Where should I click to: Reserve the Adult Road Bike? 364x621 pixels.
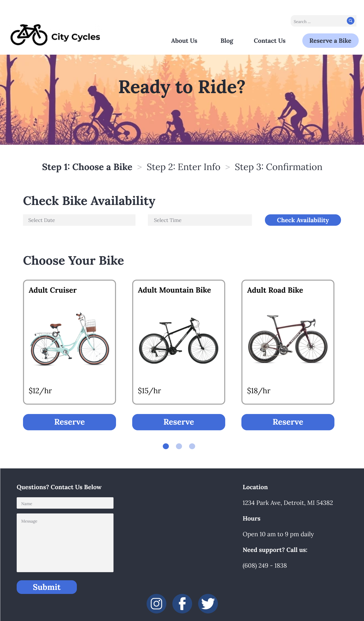point(288,422)
